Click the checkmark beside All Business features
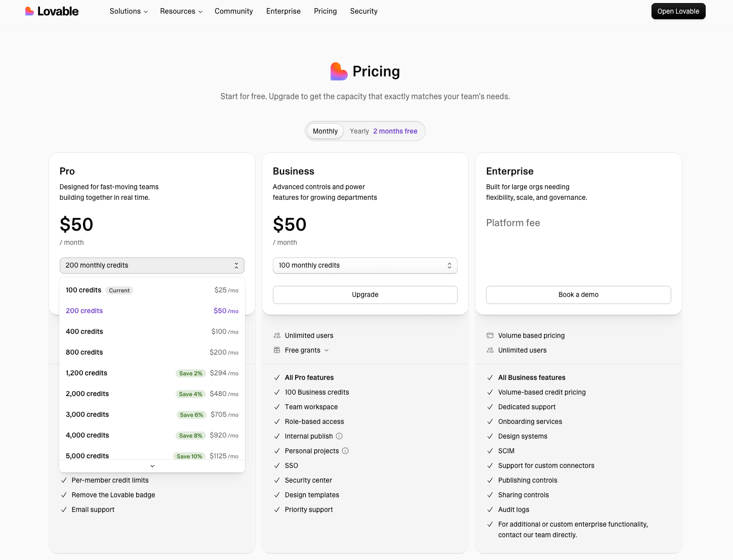Screen dimensions: 733x560 pyautogui.click(x=490, y=377)
